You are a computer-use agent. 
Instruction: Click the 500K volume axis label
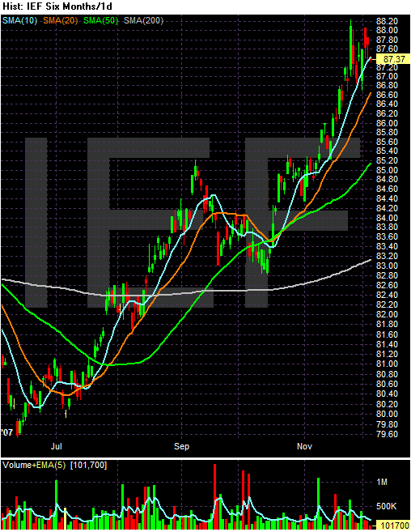pos(386,507)
